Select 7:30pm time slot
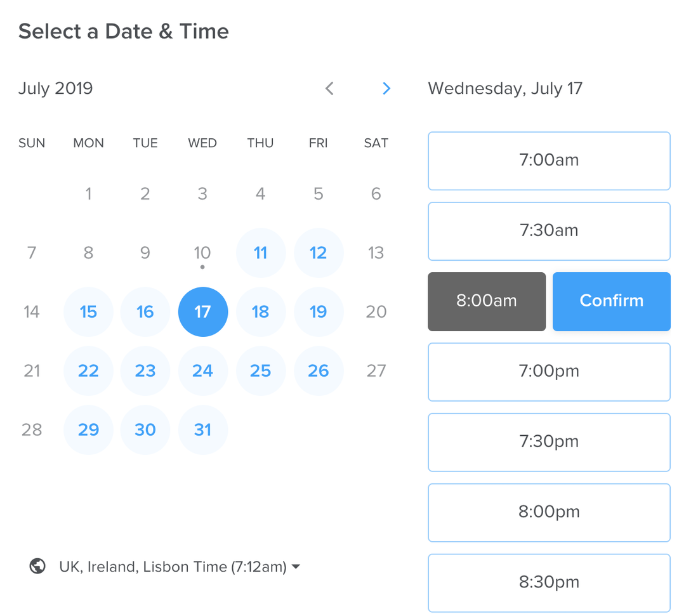Viewport: 698px width, 616px height. point(549,442)
